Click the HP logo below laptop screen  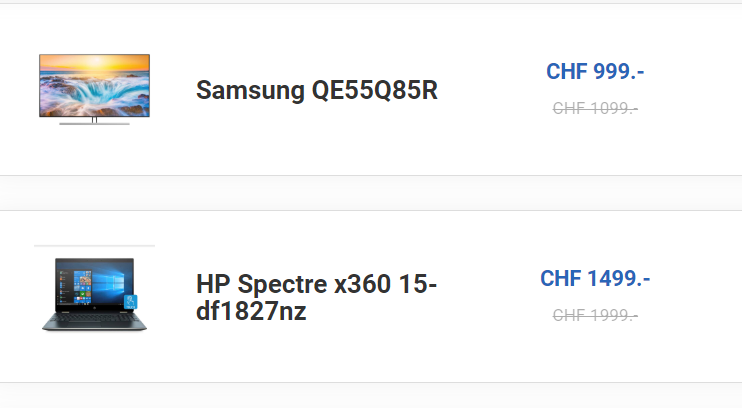pos(94,308)
